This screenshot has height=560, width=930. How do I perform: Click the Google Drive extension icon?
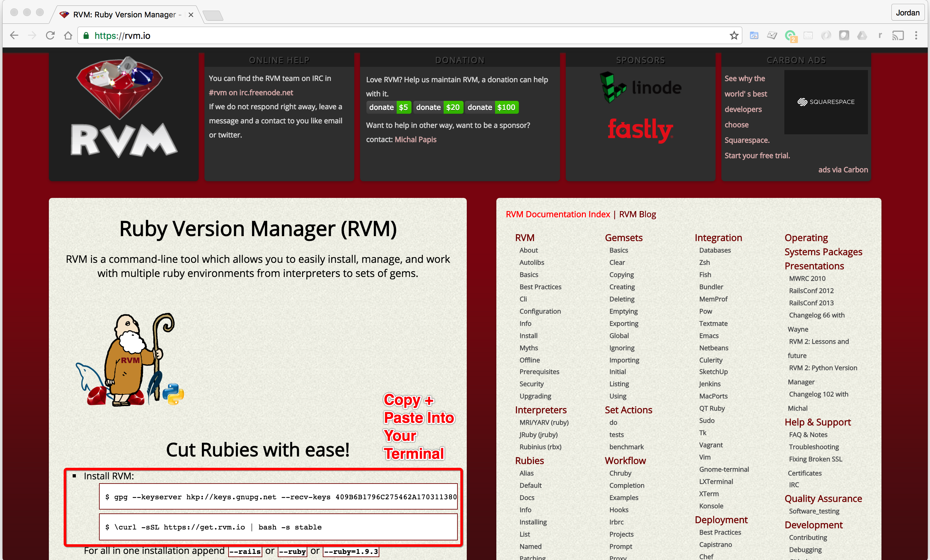(862, 35)
